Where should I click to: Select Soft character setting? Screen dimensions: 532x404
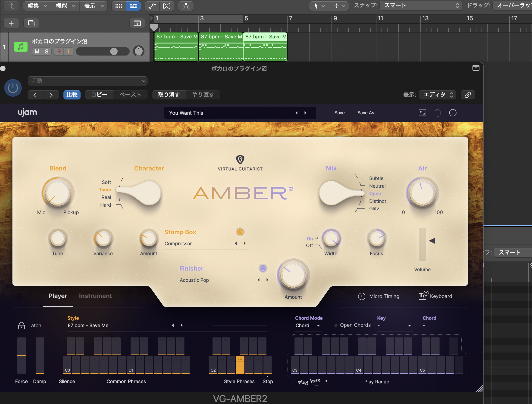[x=106, y=182]
